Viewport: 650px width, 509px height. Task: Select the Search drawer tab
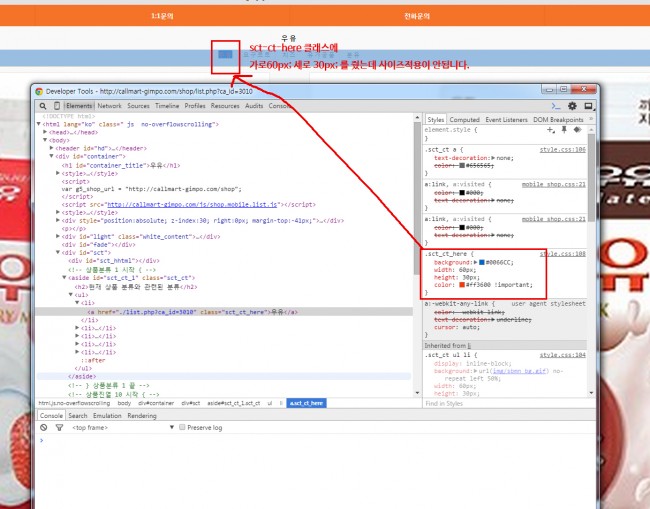78,415
